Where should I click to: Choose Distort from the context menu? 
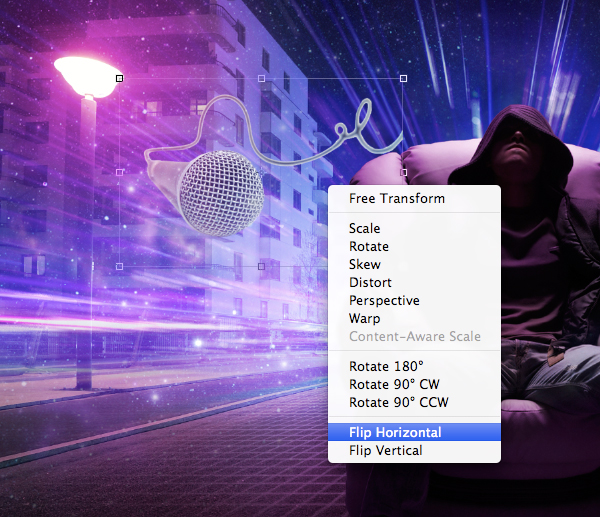click(370, 283)
